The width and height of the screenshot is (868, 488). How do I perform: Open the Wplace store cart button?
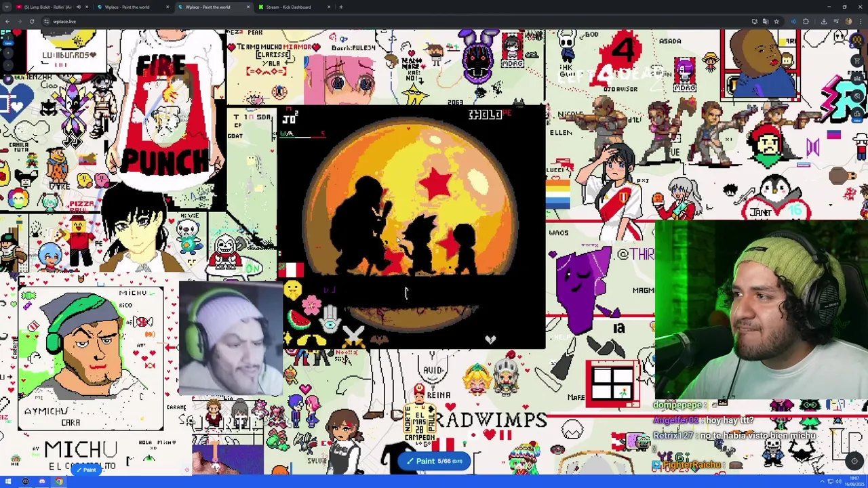(x=857, y=61)
